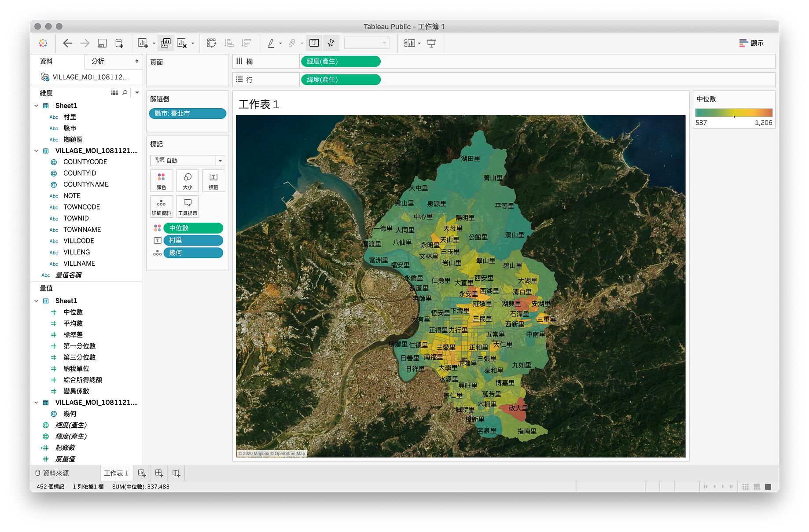Image resolution: width=809 pixels, height=532 pixels.
Task: Click the 標籤 label marks button
Action: pos(213,181)
